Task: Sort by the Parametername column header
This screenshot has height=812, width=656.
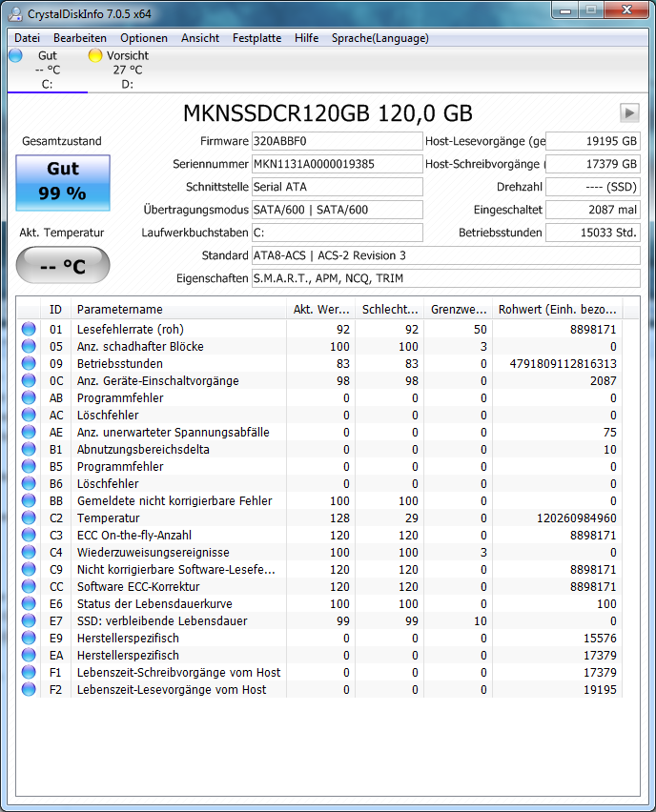Action: click(x=178, y=309)
